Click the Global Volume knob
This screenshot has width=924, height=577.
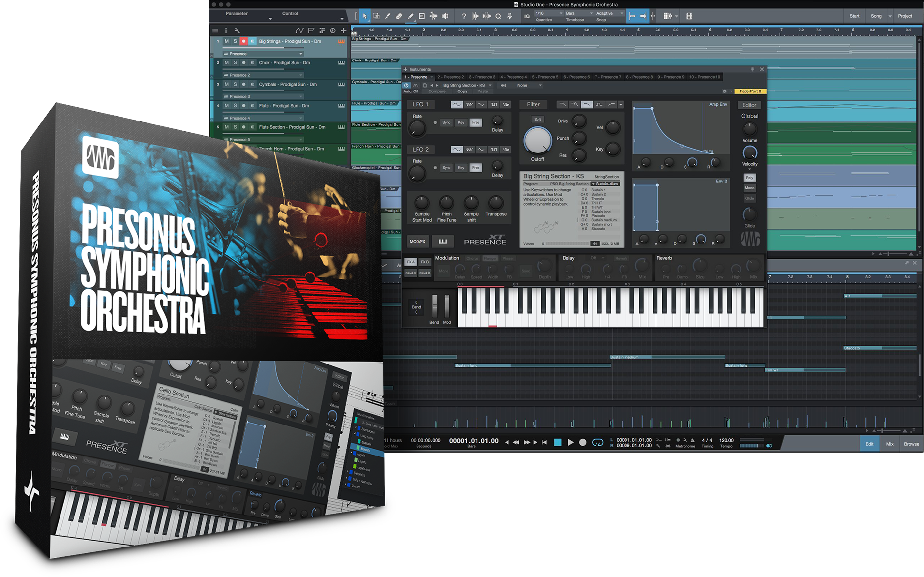tap(749, 129)
